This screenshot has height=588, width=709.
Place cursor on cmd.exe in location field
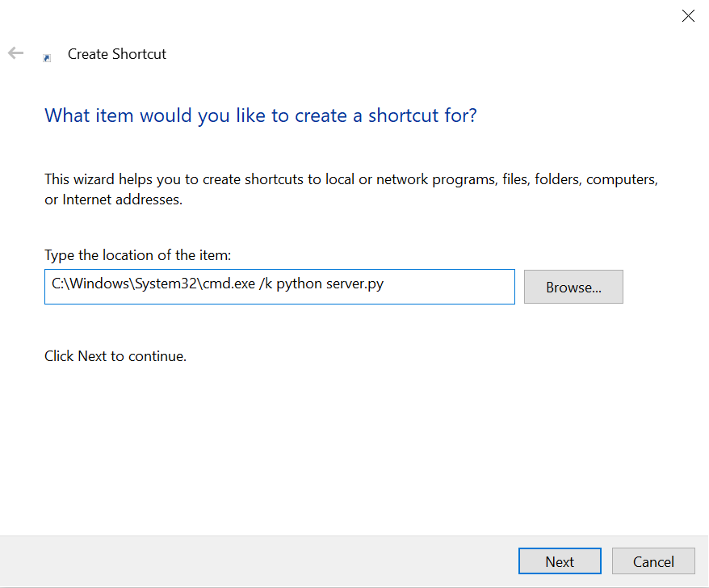pos(229,283)
